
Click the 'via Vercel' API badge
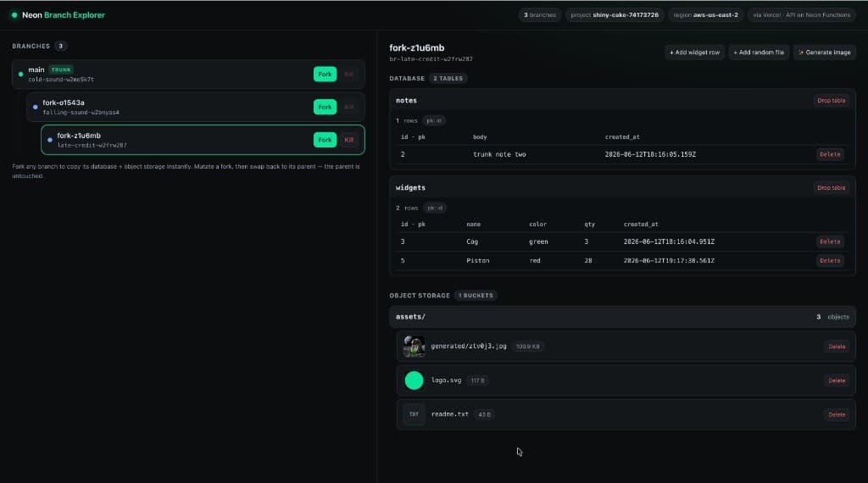coord(801,15)
